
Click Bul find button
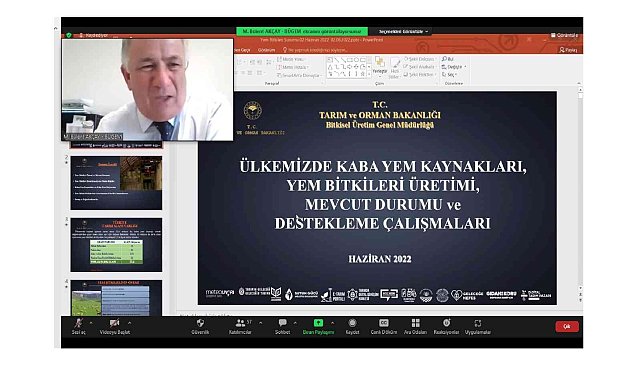point(448,59)
